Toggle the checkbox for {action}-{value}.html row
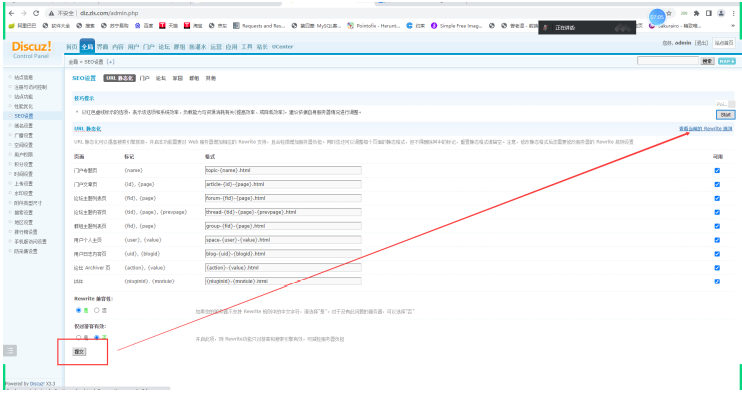The width and height of the screenshot is (742, 393). 717,268
